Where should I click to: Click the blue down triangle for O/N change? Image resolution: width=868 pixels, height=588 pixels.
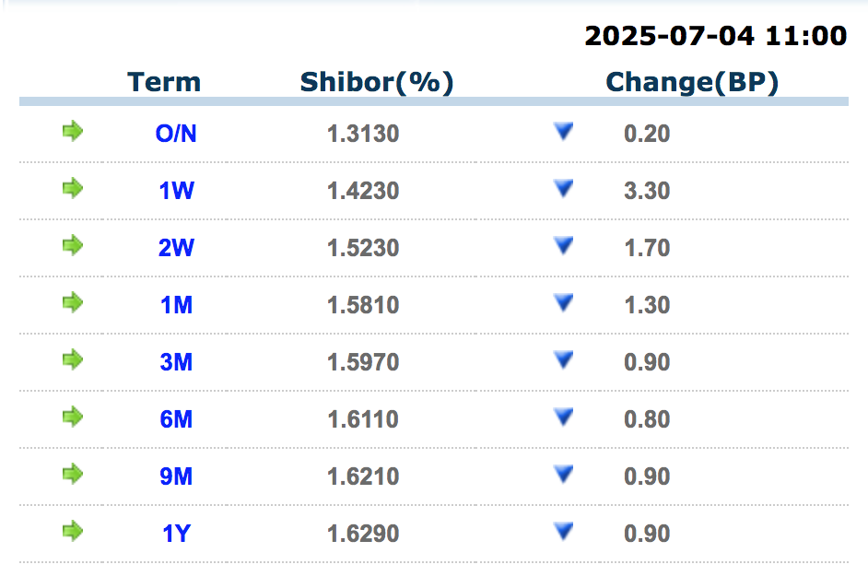click(564, 132)
